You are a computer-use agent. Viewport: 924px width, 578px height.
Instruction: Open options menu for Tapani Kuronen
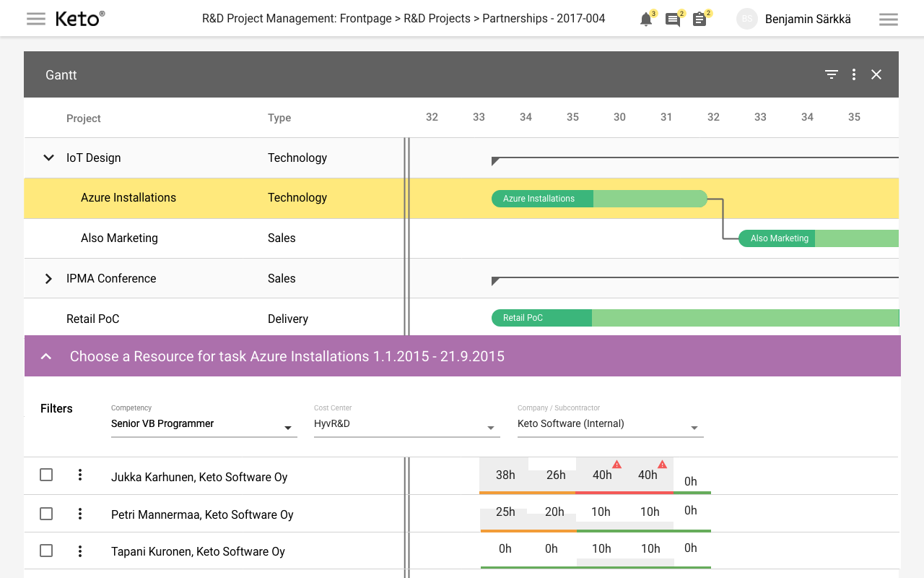(80, 551)
